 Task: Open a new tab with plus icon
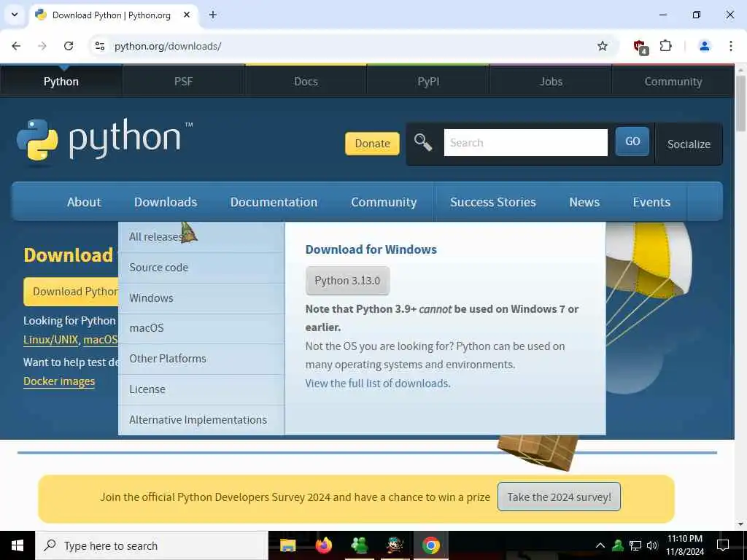click(x=213, y=15)
